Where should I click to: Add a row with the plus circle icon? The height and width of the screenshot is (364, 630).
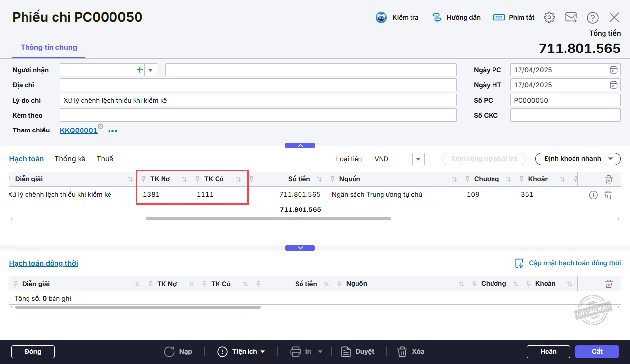click(x=593, y=195)
